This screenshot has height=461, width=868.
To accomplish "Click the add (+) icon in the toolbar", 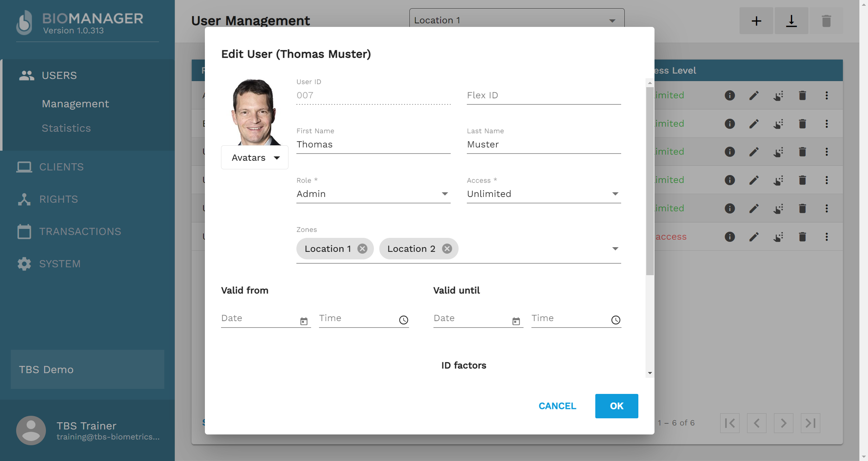I will [x=757, y=21].
